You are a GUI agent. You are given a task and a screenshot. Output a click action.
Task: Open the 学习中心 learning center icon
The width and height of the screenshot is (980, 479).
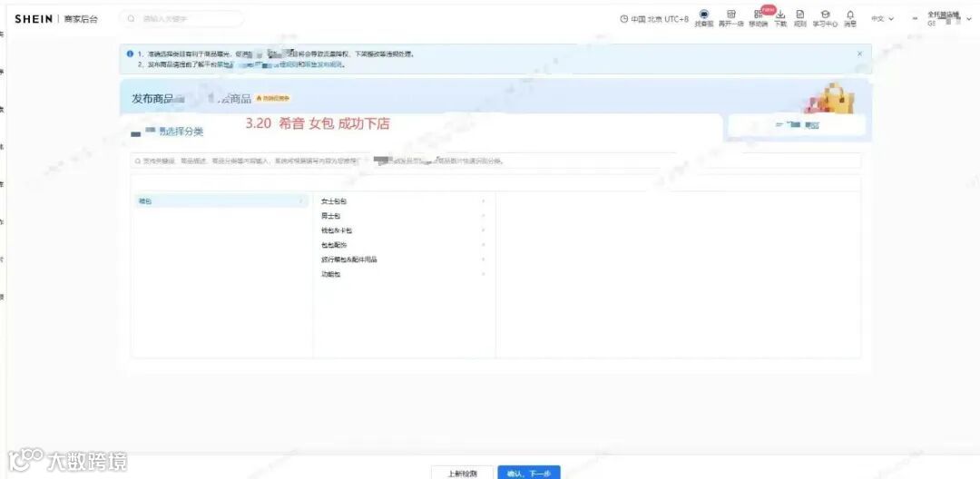click(x=825, y=18)
